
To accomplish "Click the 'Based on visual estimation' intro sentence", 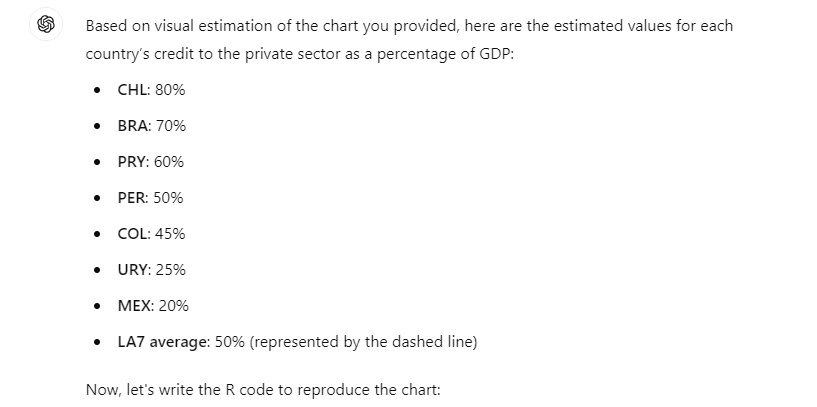I will (x=409, y=40).
